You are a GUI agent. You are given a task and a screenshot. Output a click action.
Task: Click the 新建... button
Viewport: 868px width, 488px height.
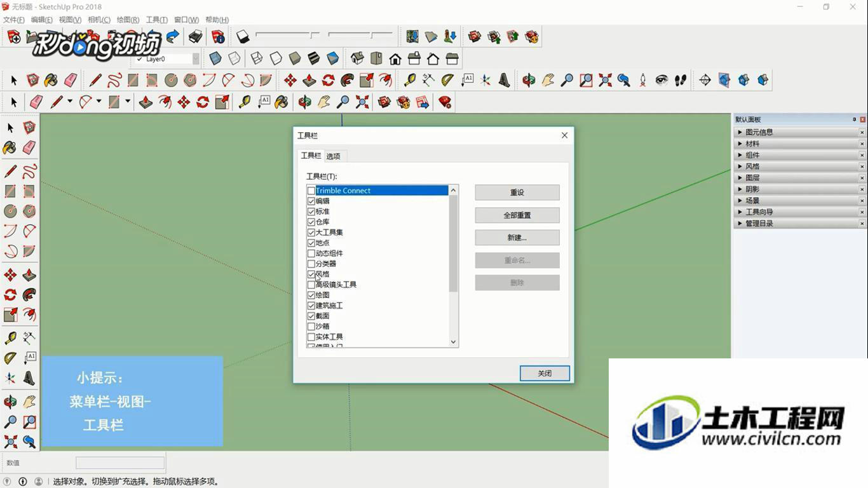pos(517,238)
